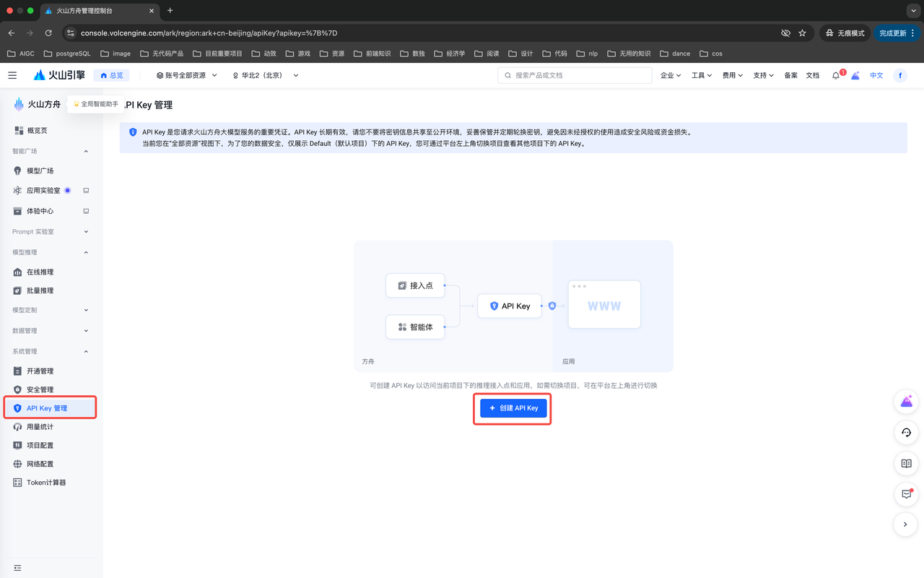Open the notification bell

click(837, 75)
